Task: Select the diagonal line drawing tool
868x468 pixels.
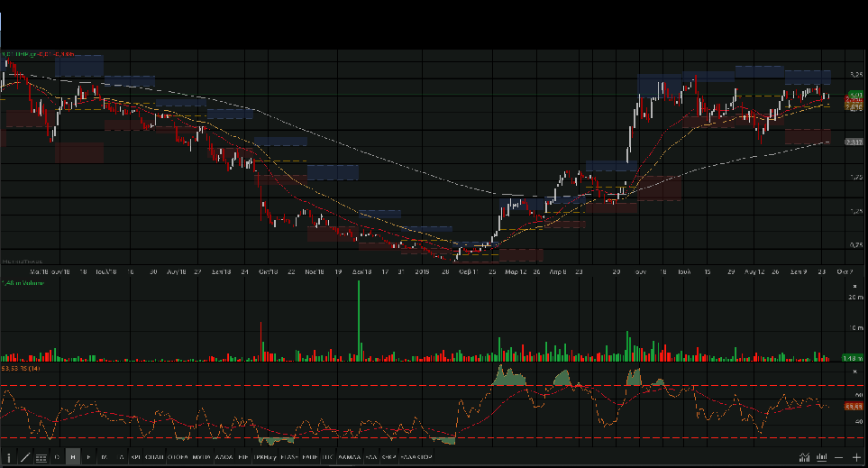Action: (24, 457)
